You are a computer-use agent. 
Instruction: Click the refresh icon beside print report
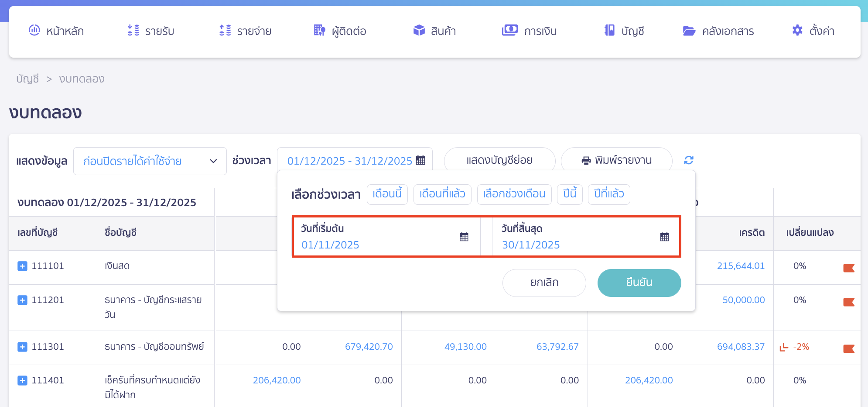coord(689,160)
